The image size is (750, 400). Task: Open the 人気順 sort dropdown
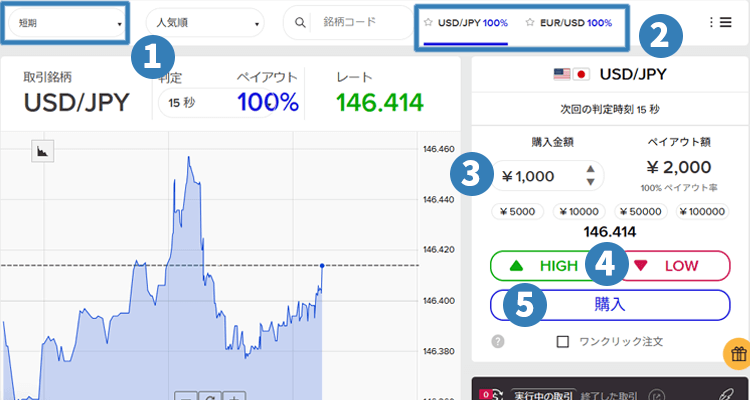pyautogui.click(x=205, y=23)
